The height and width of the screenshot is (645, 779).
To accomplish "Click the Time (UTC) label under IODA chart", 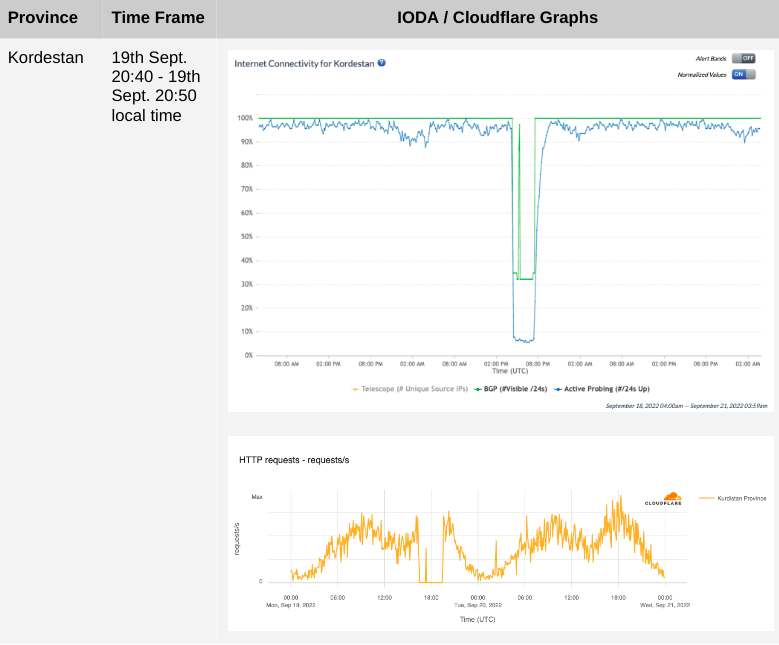I will pyautogui.click(x=510, y=371).
